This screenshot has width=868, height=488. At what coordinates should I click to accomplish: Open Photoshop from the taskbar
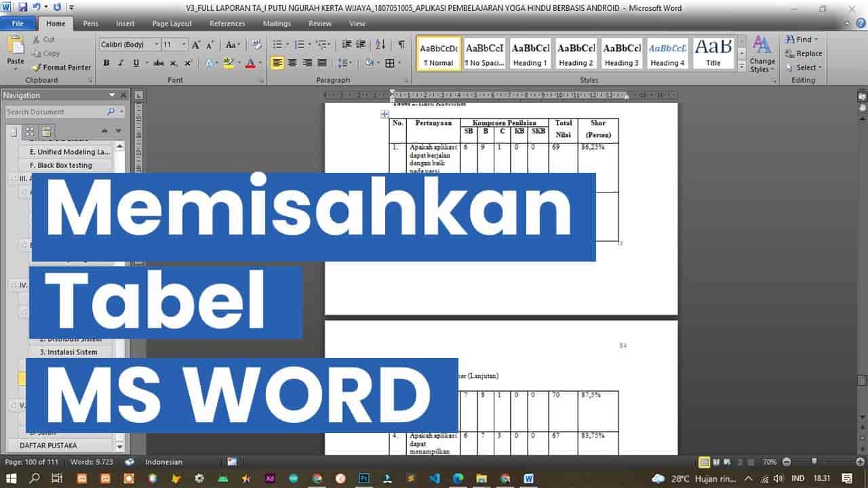click(x=363, y=478)
